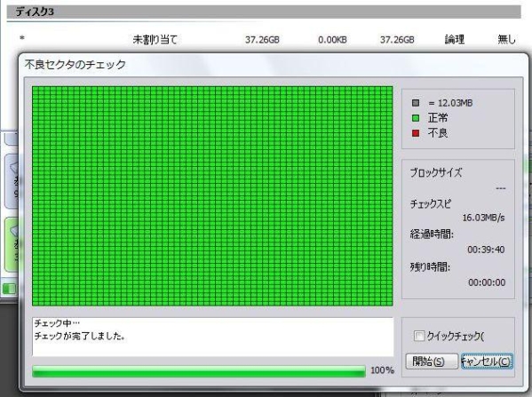This screenshot has height=397, width=532.
Task: Click the ディスク3 header bar
Action: [x=264, y=12]
